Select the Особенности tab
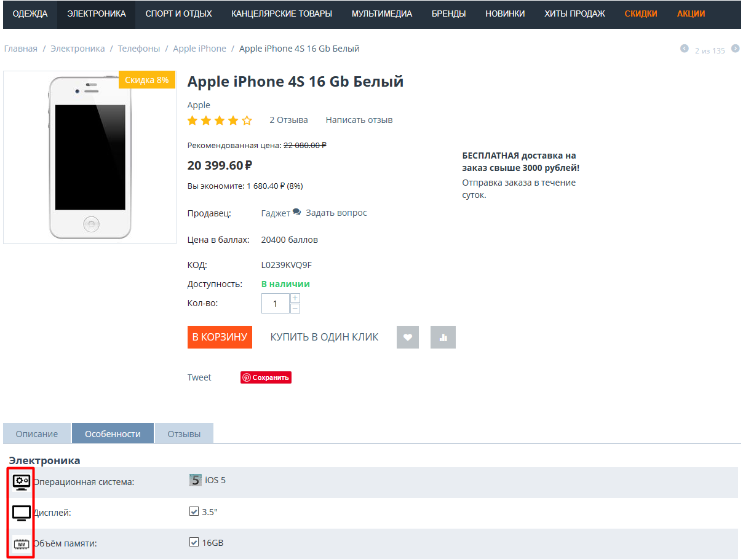 coord(113,433)
